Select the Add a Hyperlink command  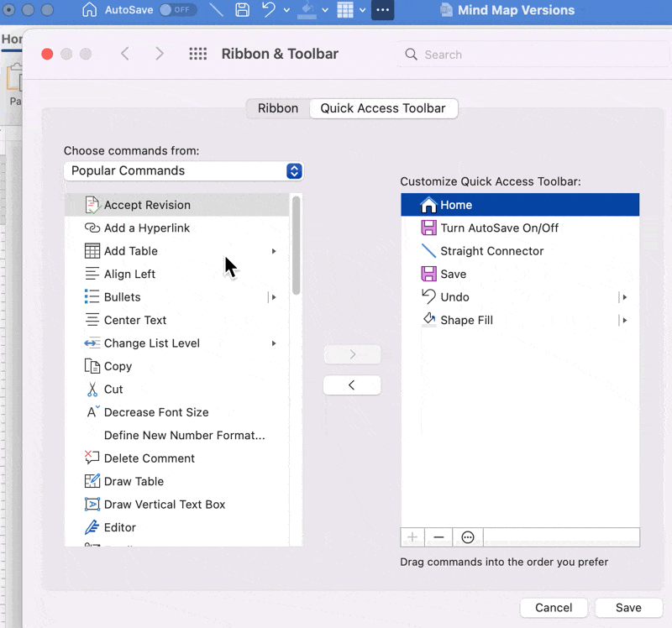(x=177, y=228)
